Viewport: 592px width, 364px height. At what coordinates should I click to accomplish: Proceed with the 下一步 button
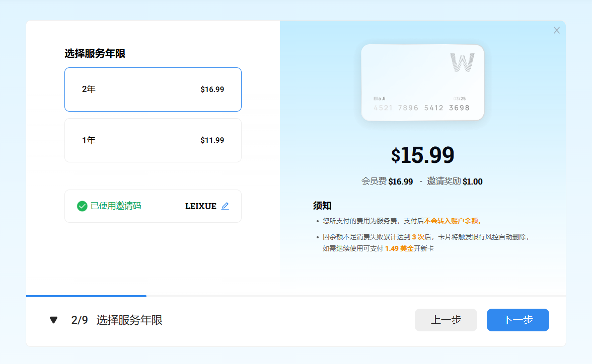(x=517, y=320)
